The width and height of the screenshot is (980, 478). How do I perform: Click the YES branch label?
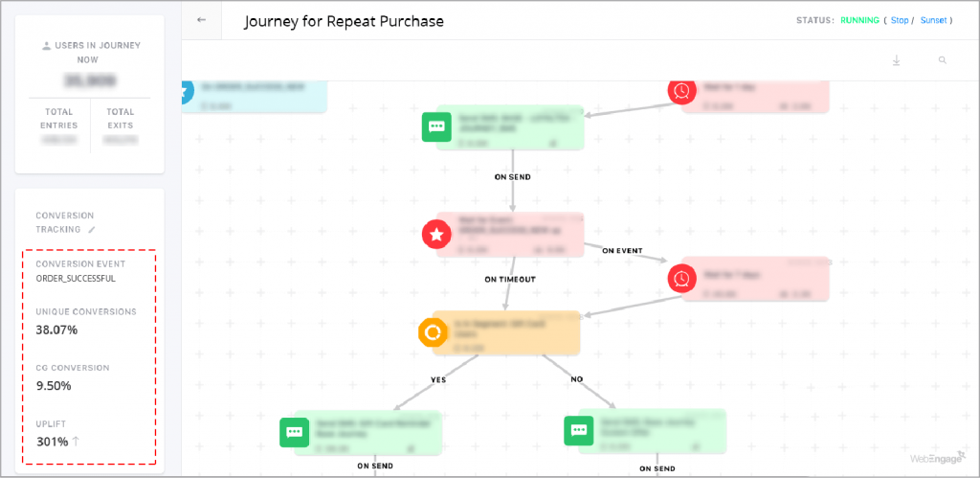click(x=438, y=379)
